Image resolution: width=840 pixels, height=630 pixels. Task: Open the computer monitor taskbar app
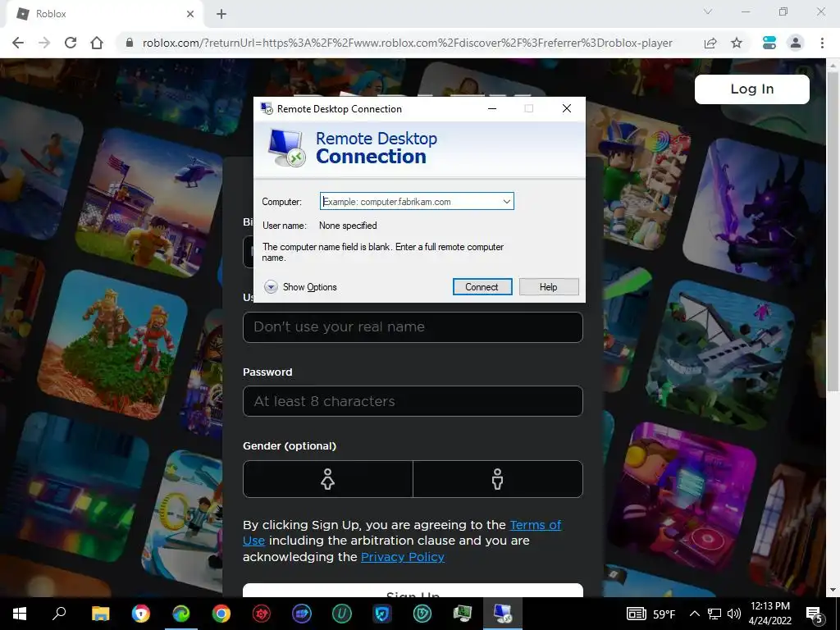(x=463, y=614)
